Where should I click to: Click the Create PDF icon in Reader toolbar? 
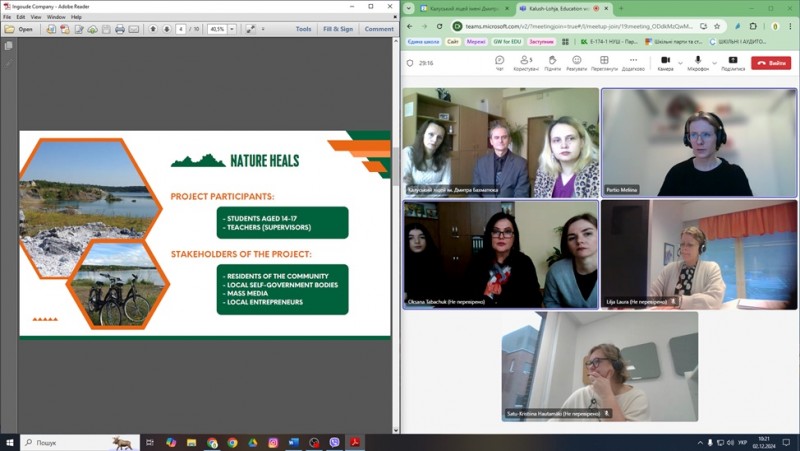coord(65,29)
